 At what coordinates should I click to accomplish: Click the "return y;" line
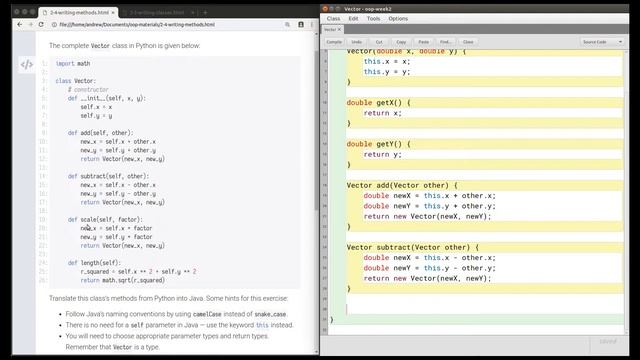tap(382, 154)
